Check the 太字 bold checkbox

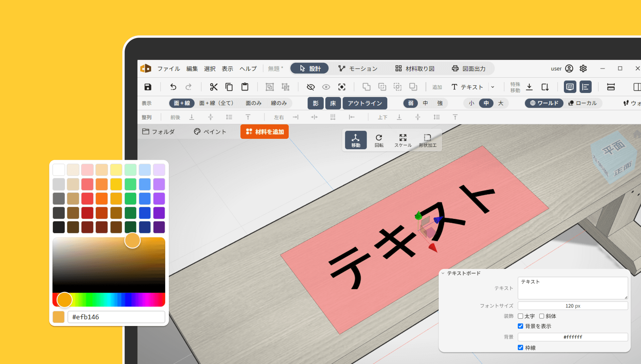pos(520,316)
